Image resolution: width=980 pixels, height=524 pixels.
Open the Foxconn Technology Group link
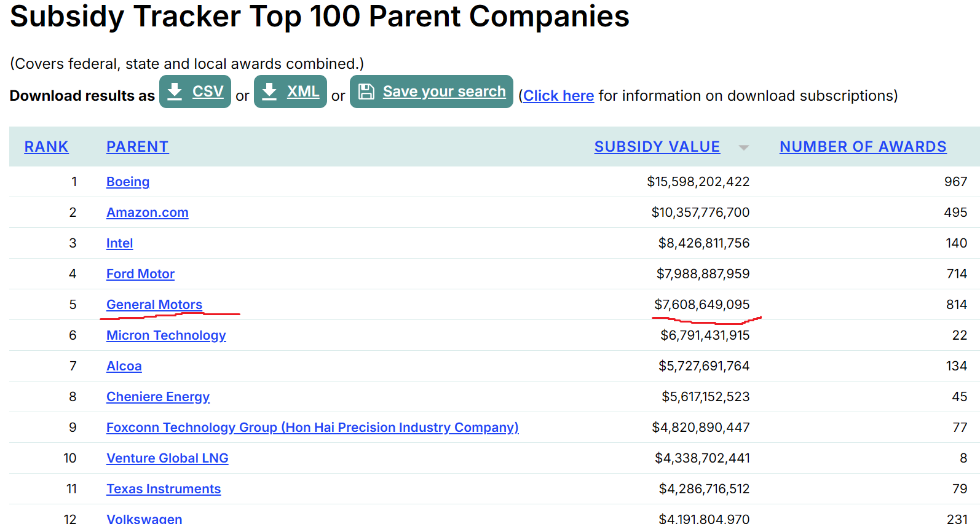pos(312,428)
